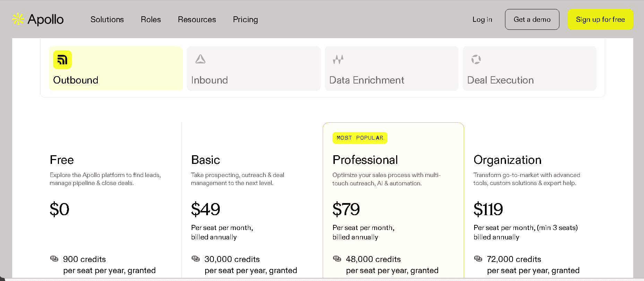644x281 pixels.
Task: Click the Log in link
Action: pos(482,19)
